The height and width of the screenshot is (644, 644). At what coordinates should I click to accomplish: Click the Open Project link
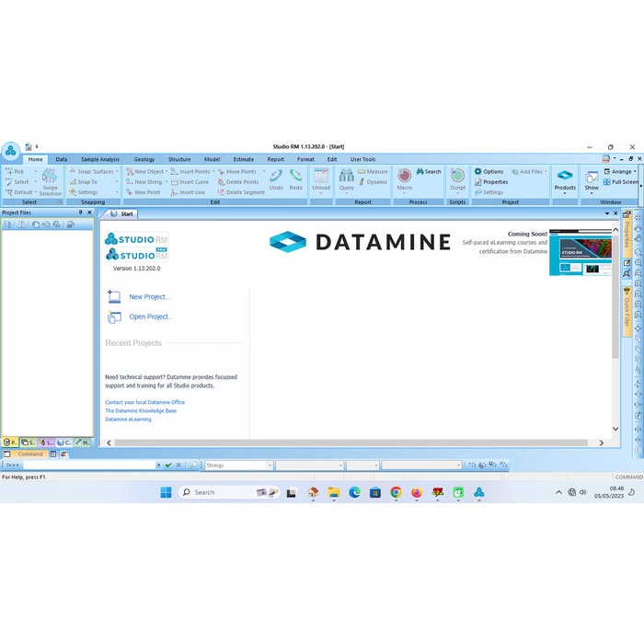pos(151,316)
